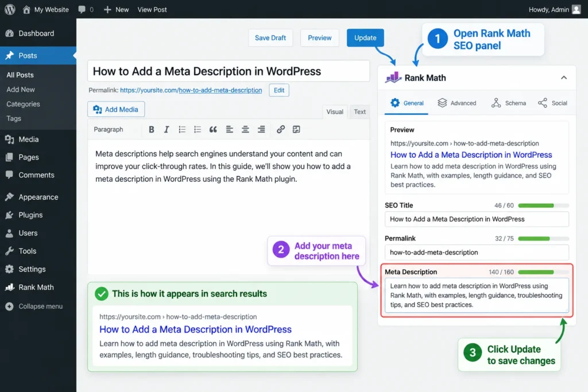Click search result title in green box
The image size is (588, 392).
(195, 329)
